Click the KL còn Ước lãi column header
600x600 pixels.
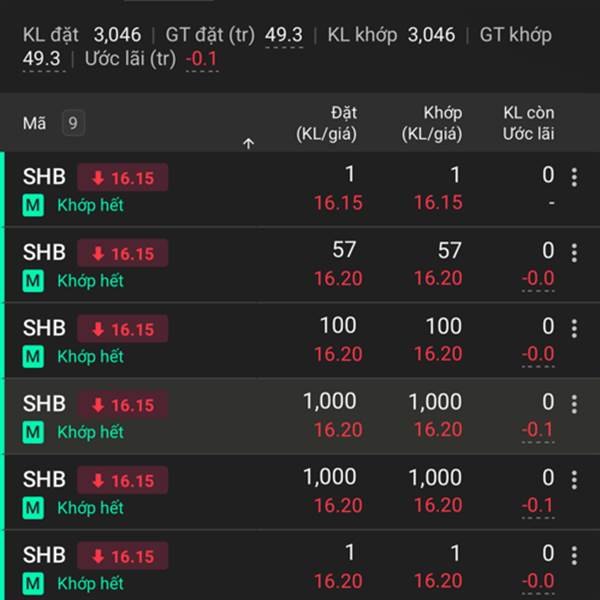[x=528, y=123]
